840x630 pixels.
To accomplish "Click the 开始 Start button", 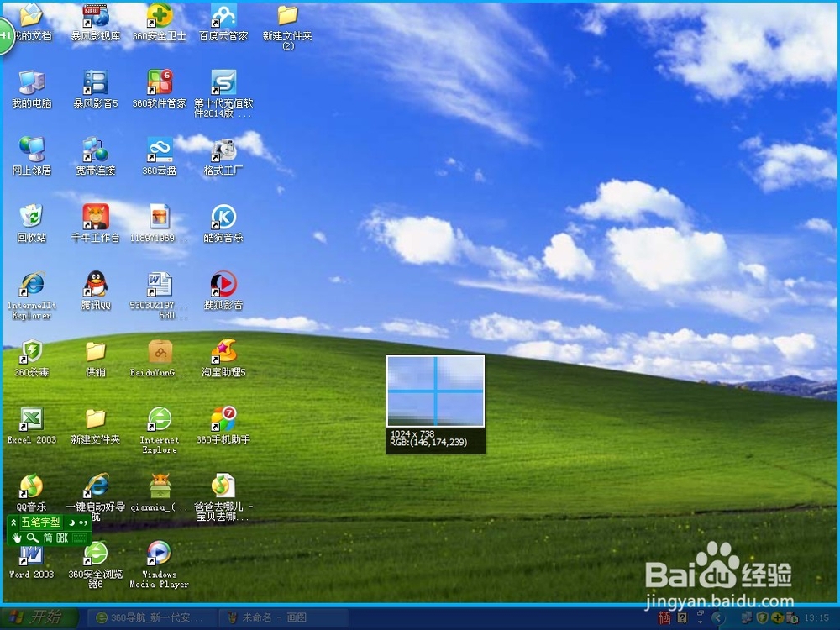I will click(39, 617).
